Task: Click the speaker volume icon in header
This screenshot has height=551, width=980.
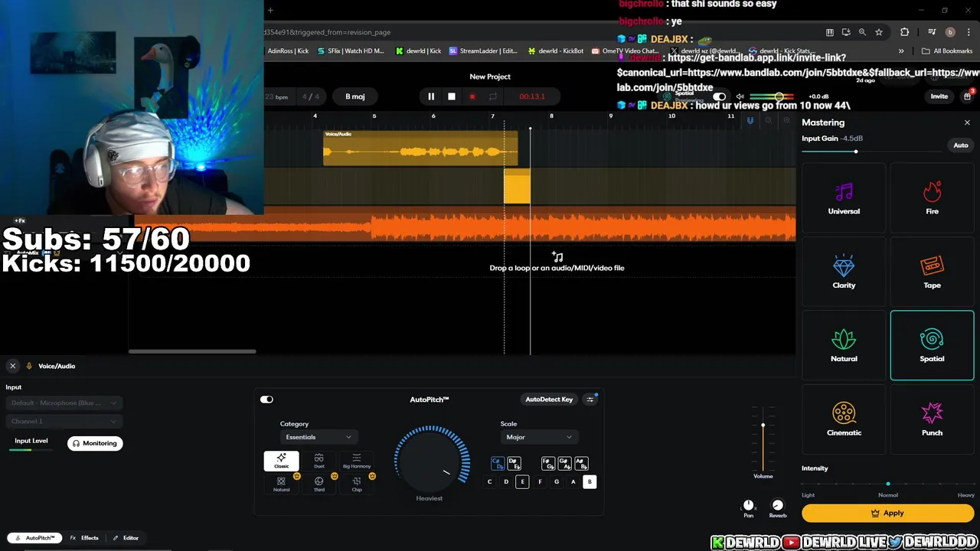Action: pos(740,96)
